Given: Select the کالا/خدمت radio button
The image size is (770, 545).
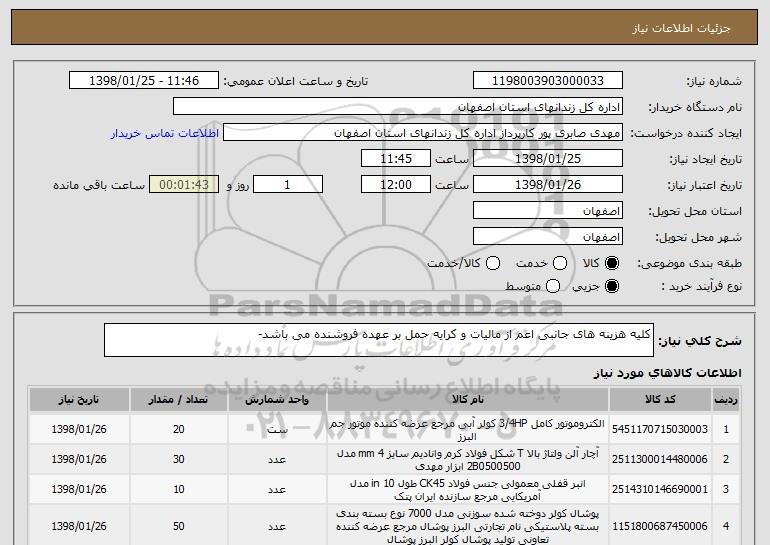Looking at the screenshot, I should coord(493,263).
